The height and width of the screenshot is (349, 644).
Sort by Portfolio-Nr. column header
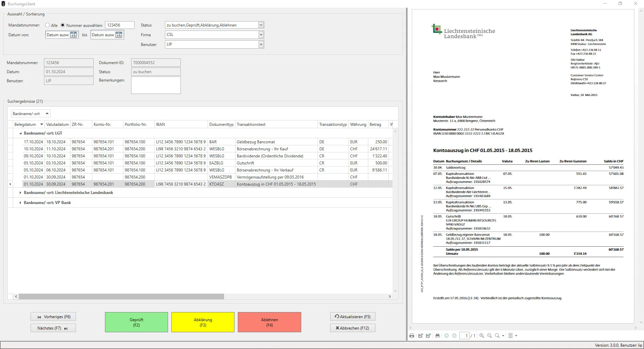[x=139, y=124]
